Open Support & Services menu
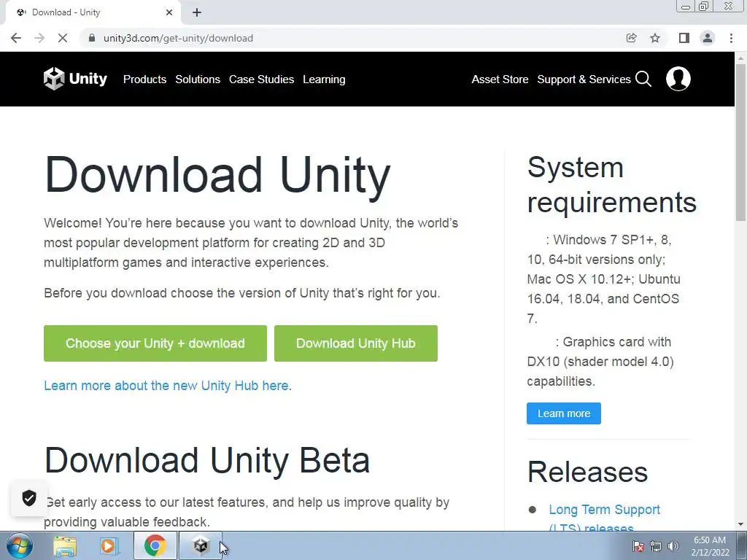747x560 pixels. point(584,79)
